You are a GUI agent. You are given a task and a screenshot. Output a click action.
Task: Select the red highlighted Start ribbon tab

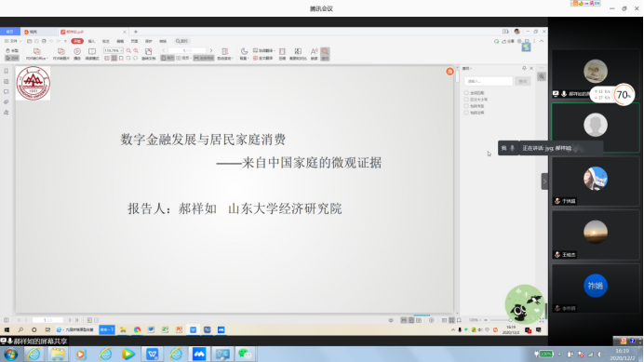[x=77, y=41]
